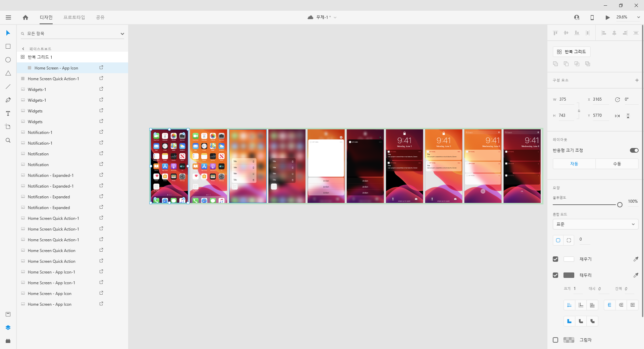Add component with plus icon
This screenshot has width=644, height=349.
pyautogui.click(x=637, y=80)
